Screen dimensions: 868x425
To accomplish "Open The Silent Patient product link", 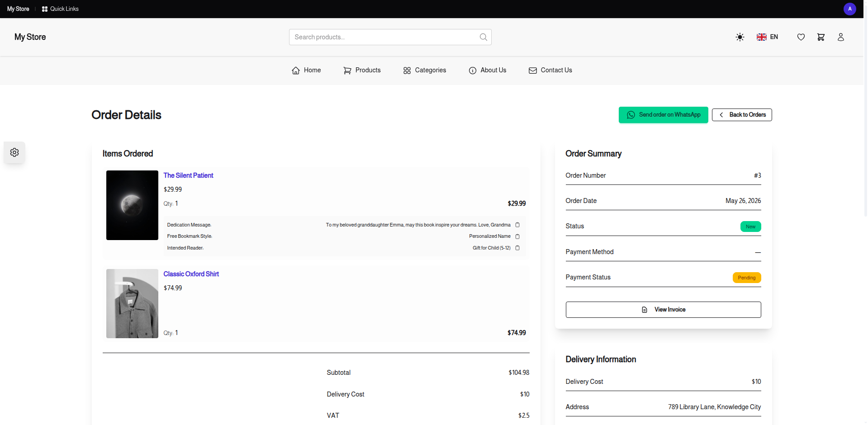I will coord(188,175).
